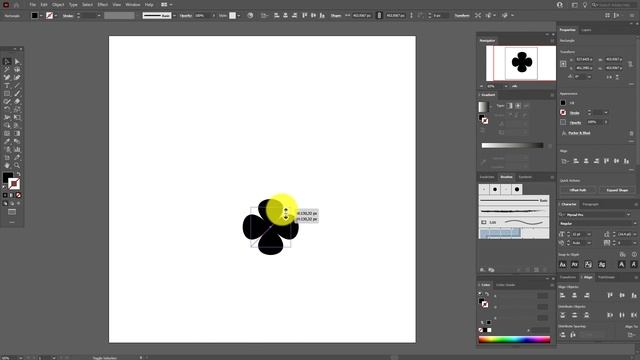640x360 pixels.
Task: Open the Effect menu
Action: (x=102, y=4)
